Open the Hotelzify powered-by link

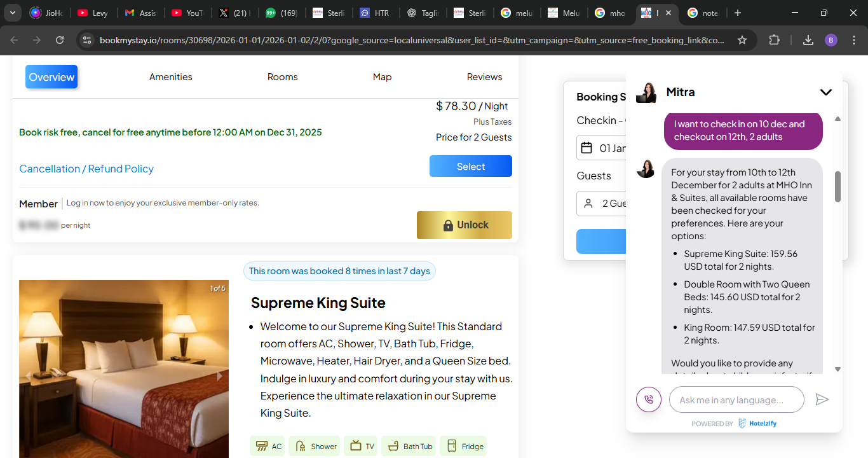[x=757, y=424]
